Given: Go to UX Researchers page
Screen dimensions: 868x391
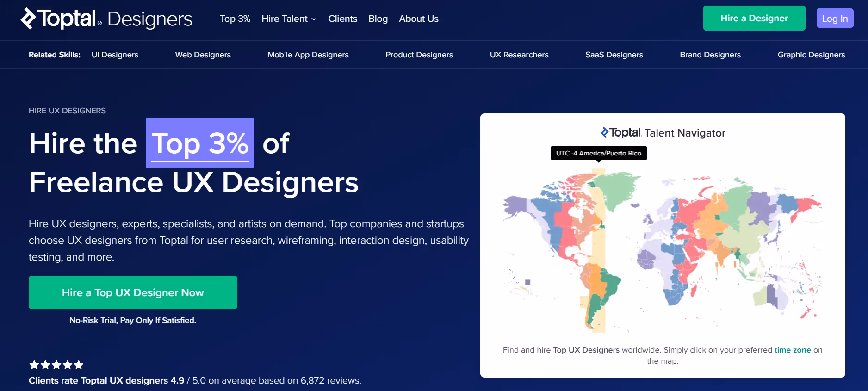Looking at the screenshot, I should coord(519,55).
